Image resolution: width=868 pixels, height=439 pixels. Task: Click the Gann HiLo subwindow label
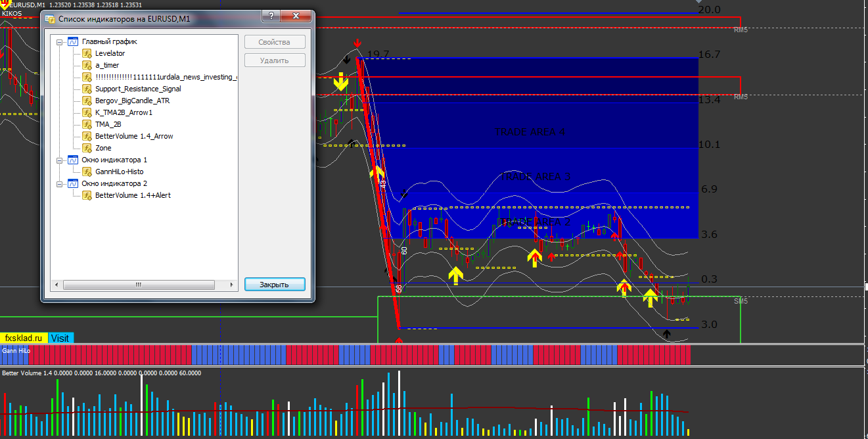click(16, 351)
